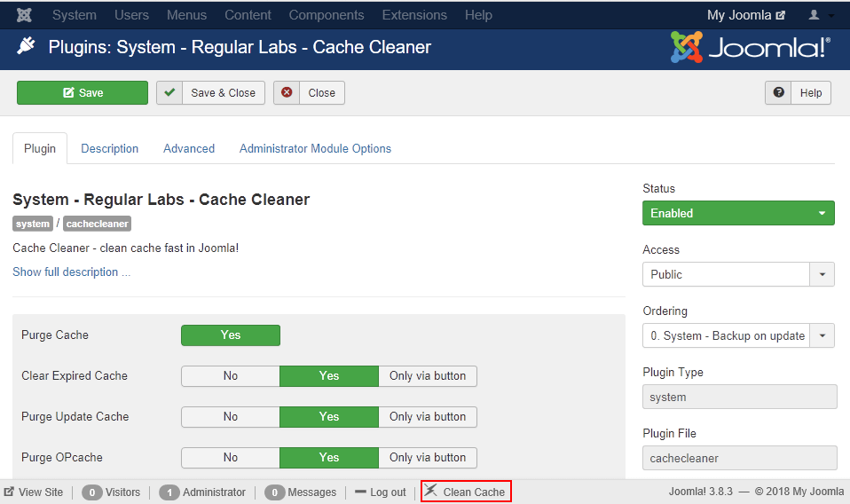Click the question mark Help icon
Screen dimensions: 850x504
click(x=778, y=92)
